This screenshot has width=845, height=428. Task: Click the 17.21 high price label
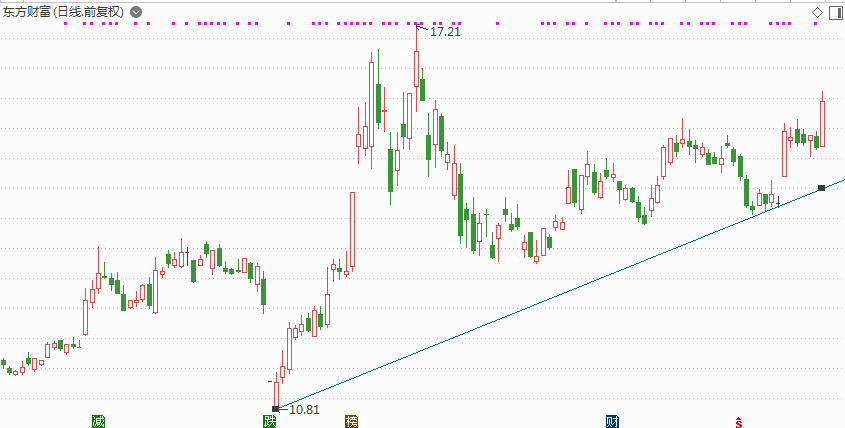(446, 32)
